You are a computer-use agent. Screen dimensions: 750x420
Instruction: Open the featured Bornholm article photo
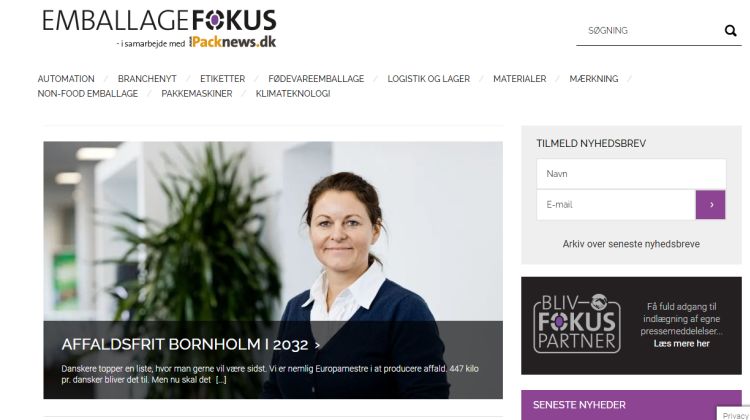[x=273, y=230]
